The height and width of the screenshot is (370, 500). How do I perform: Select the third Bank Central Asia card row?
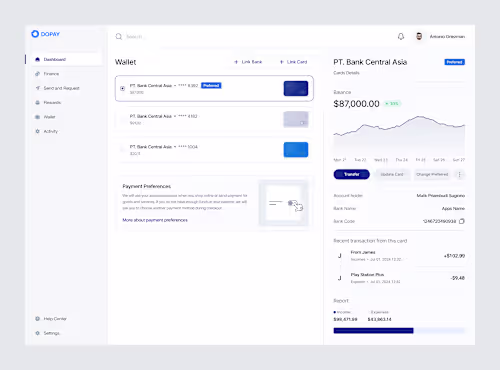coord(214,150)
